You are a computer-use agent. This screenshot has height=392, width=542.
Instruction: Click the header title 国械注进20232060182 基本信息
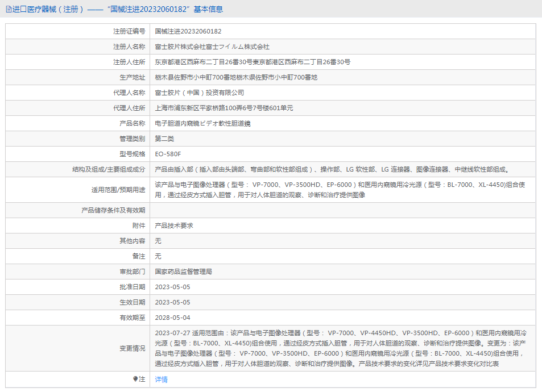coord(165,9)
